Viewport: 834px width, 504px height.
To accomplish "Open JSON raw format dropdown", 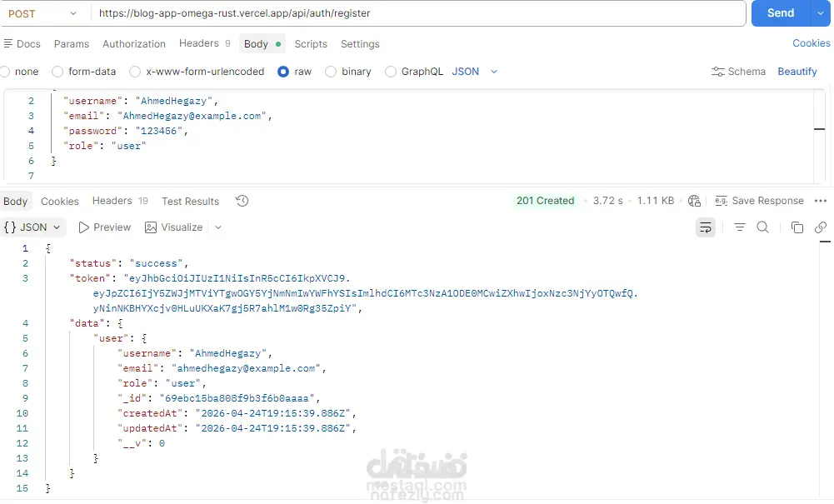I will (x=474, y=72).
